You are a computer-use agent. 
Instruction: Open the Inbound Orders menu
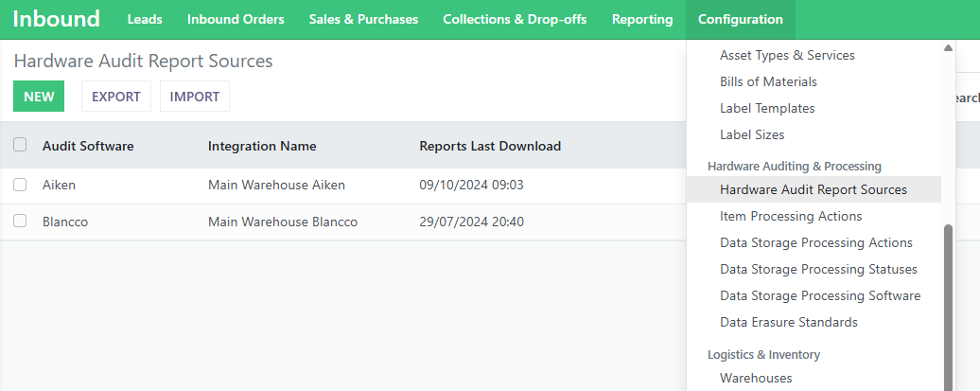[x=236, y=19]
